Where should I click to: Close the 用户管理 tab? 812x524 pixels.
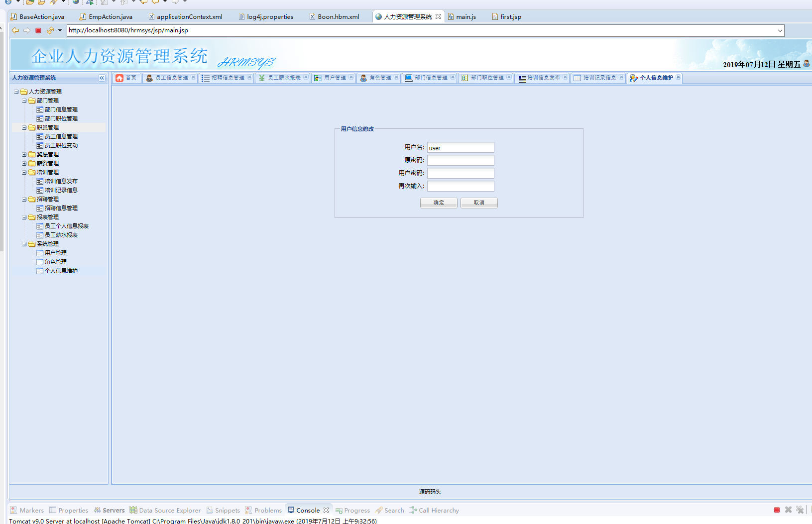351,77
